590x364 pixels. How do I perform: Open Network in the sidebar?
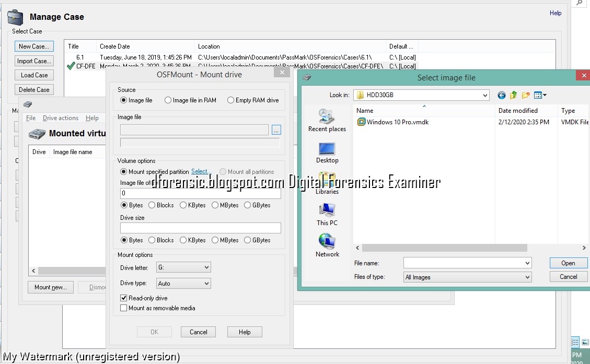pyautogui.click(x=327, y=245)
